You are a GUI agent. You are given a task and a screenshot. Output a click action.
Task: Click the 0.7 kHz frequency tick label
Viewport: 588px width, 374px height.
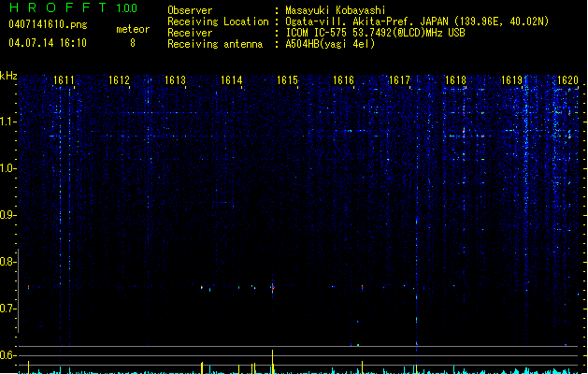click(7, 309)
